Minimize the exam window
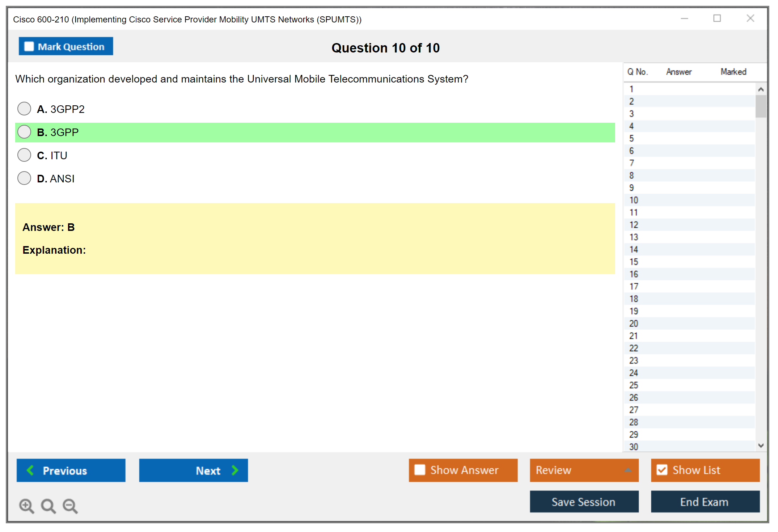The image size is (778, 532). pyautogui.click(x=684, y=18)
